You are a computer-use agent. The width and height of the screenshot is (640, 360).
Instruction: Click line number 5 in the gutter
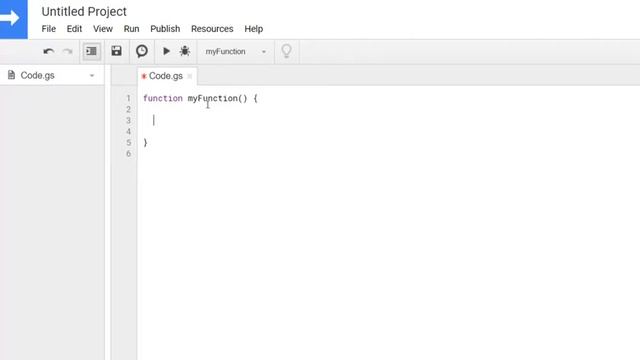[129, 142]
